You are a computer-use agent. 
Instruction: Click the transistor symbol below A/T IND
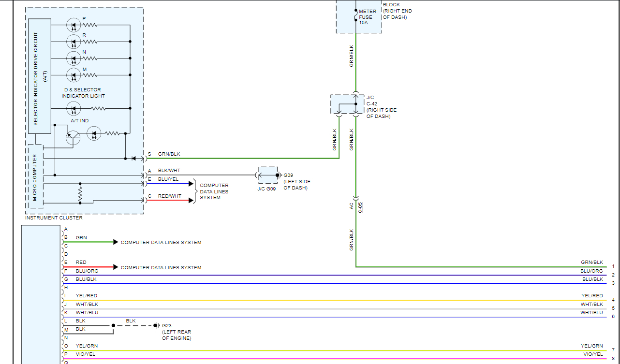pyautogui.click(x=73, y=137)
